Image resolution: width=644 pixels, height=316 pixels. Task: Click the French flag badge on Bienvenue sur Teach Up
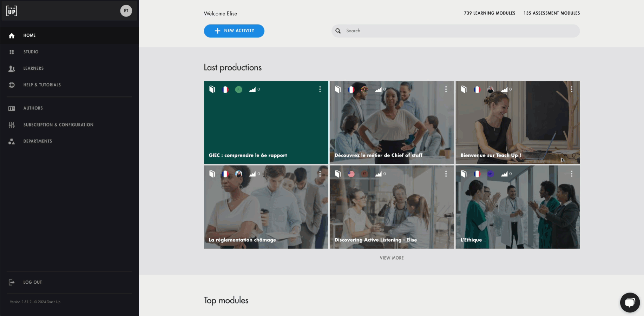coord(477,89)
